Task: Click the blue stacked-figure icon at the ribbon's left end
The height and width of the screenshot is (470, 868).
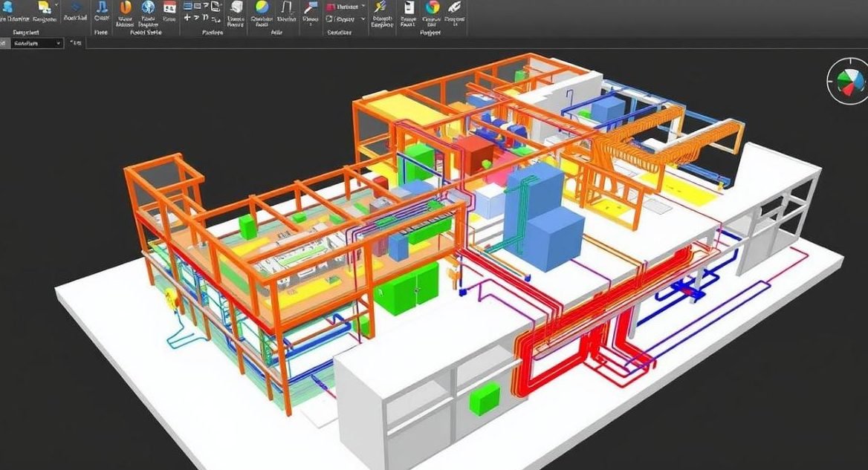Action: click(8, 7)
